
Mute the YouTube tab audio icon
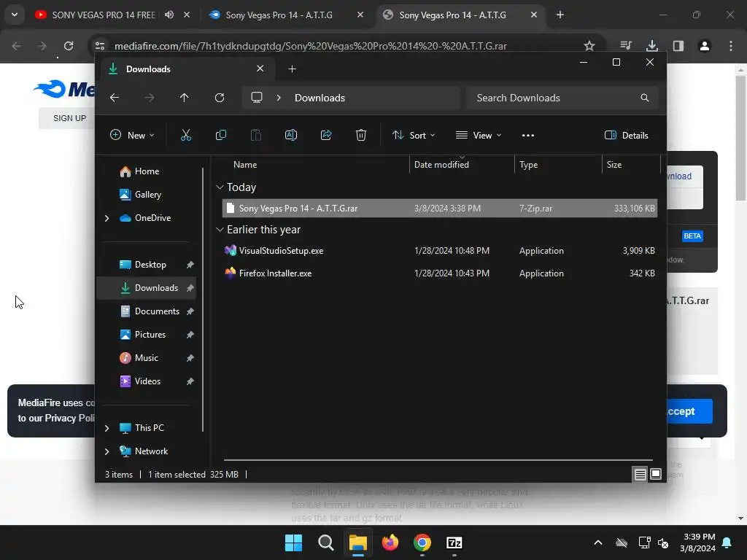coord(169,15)
